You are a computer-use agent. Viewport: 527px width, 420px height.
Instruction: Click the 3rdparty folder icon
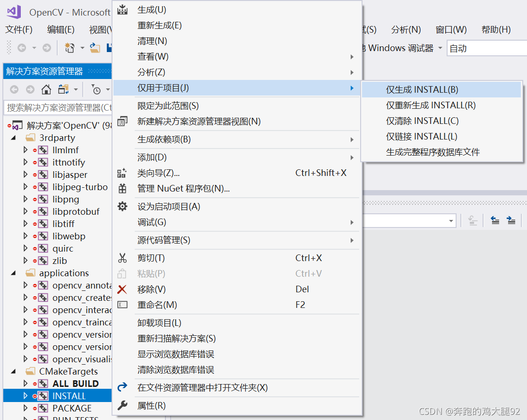31,138
